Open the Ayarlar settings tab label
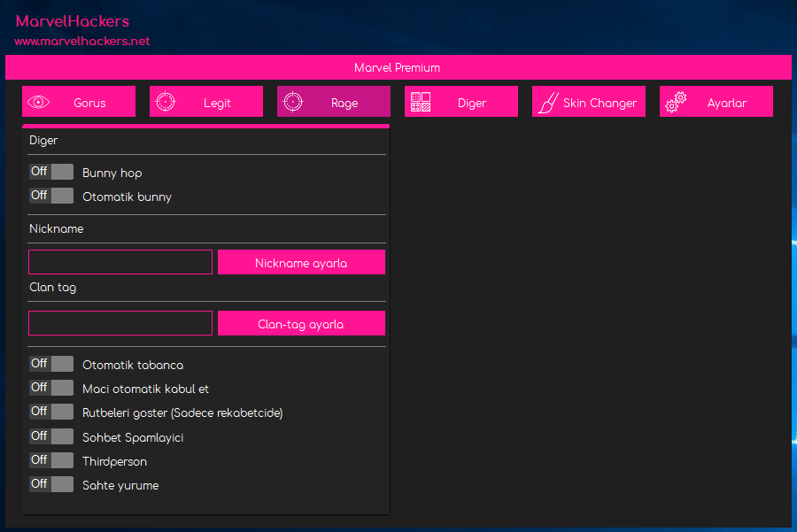797x532 pixels. tap(727, 104)
